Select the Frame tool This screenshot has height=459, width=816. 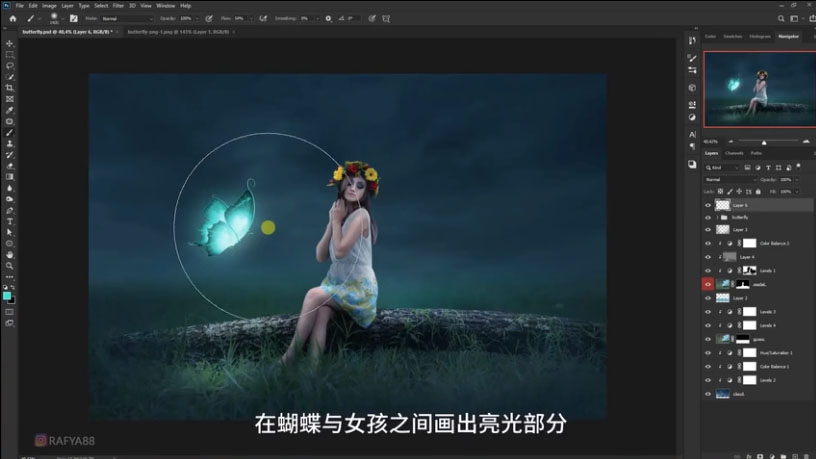tap(9, 99)
